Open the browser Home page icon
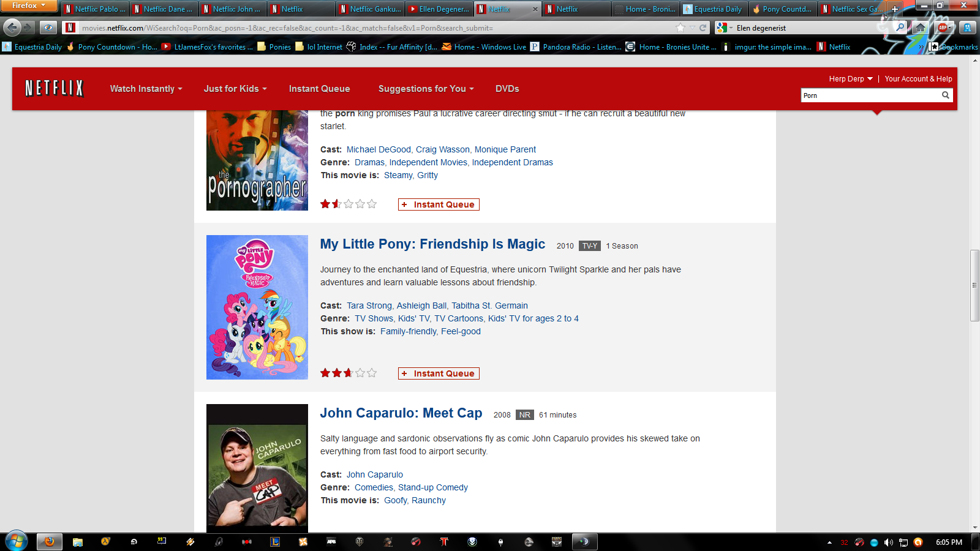980x551 pixels. coord(920,28)
